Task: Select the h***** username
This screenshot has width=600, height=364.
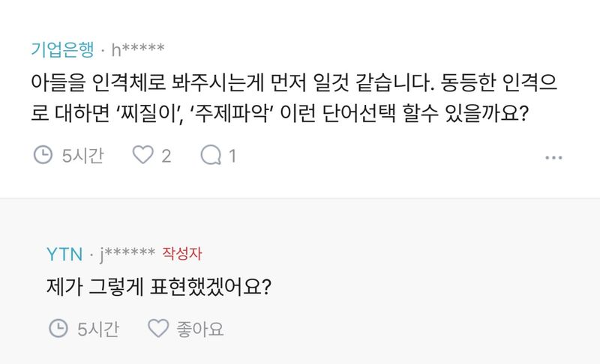Action: (x=138, y=50)
